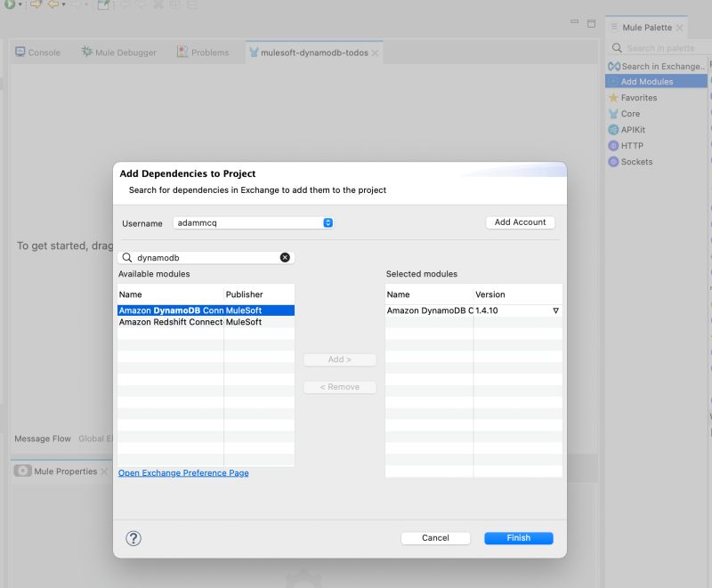712x588 pixels.
Task: Open the Username dropdown showing adammcq
Action: click(x=328, y=223)
